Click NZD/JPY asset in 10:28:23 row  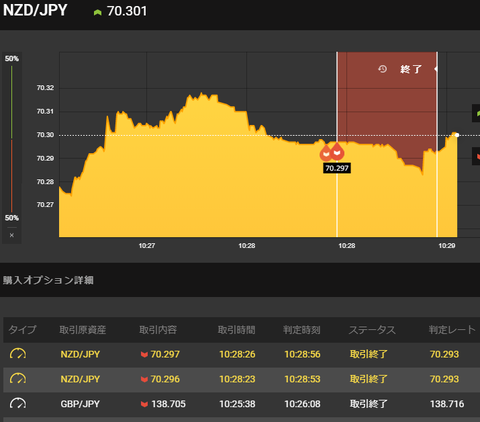80,379
